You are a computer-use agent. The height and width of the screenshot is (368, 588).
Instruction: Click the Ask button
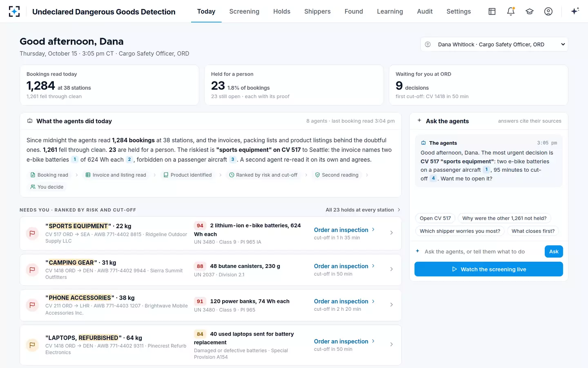554,251
